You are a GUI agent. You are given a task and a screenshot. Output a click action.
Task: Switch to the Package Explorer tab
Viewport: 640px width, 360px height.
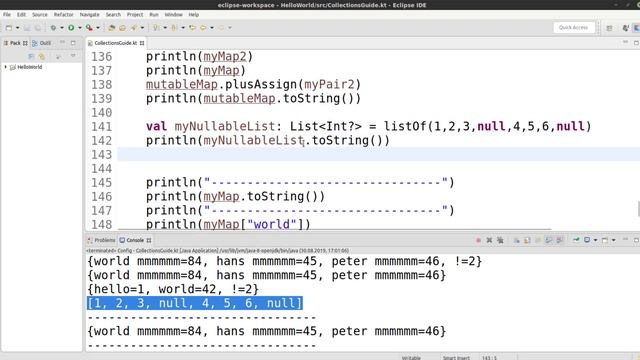tap(16, 43)
